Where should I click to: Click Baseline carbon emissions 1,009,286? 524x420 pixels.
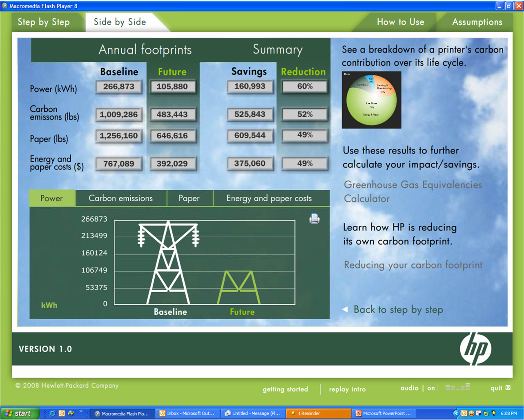pos(119,115)
